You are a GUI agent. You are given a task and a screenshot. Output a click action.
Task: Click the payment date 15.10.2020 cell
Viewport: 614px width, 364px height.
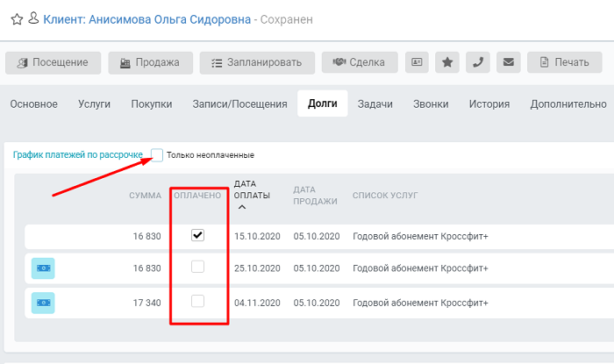click(x=257, y=237)
